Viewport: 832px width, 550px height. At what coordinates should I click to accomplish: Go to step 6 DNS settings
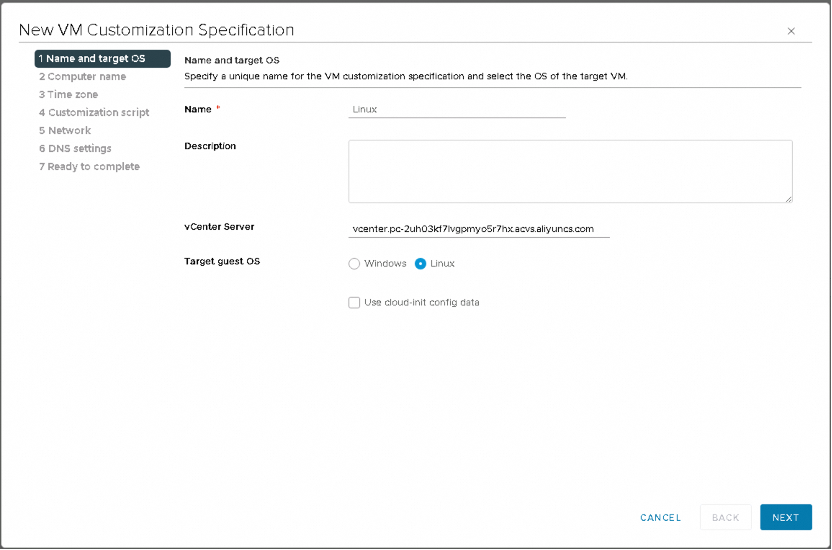tap(75, 149)
